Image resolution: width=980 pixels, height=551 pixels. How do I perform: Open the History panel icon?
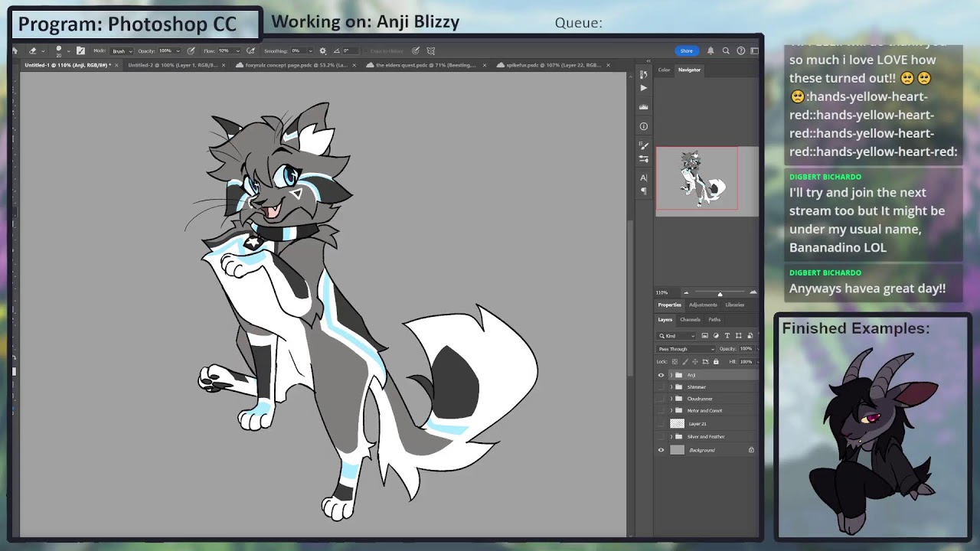tap(643, 74)
